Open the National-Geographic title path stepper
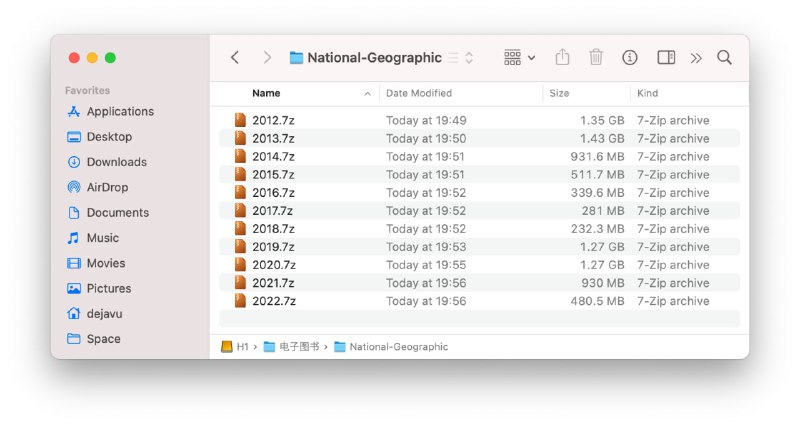800x426 pixels. click(x=469, y=58)
